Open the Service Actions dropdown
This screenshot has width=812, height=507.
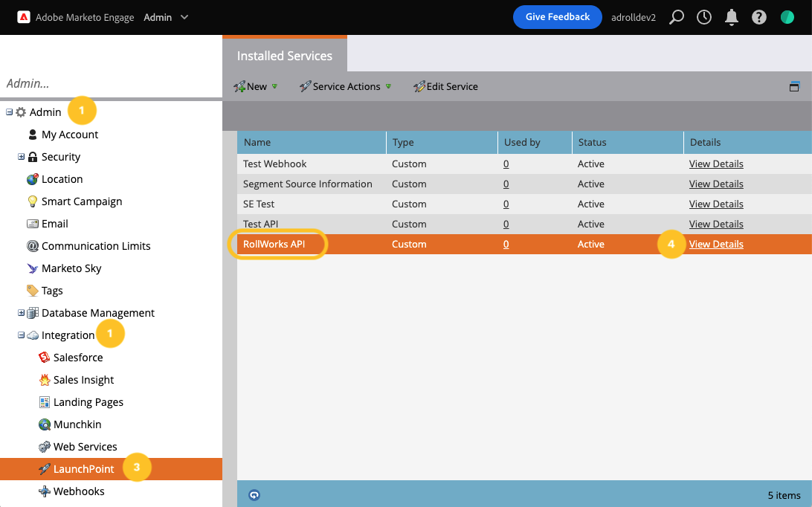coord(346,86)
